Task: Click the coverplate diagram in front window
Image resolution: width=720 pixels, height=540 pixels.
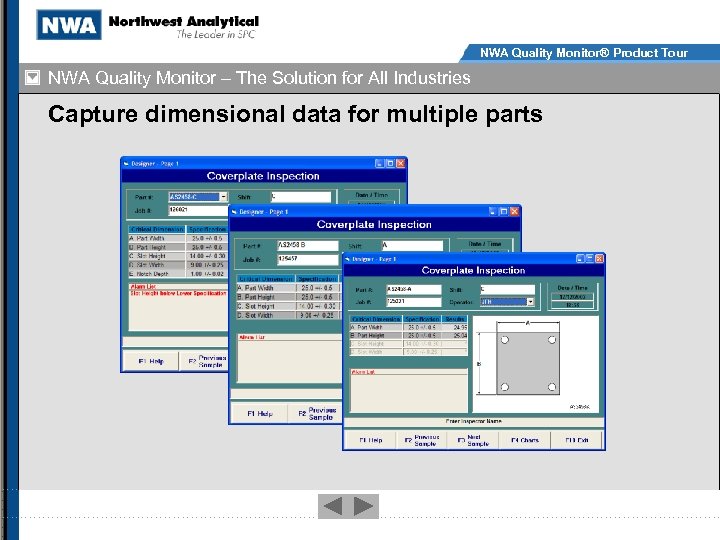Action: coord(535,364)
